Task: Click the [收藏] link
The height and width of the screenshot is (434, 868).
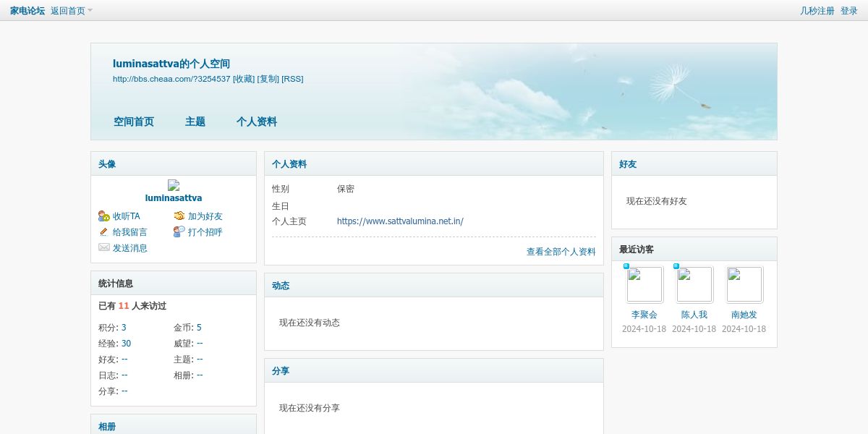Action: (x=244, y=79)
